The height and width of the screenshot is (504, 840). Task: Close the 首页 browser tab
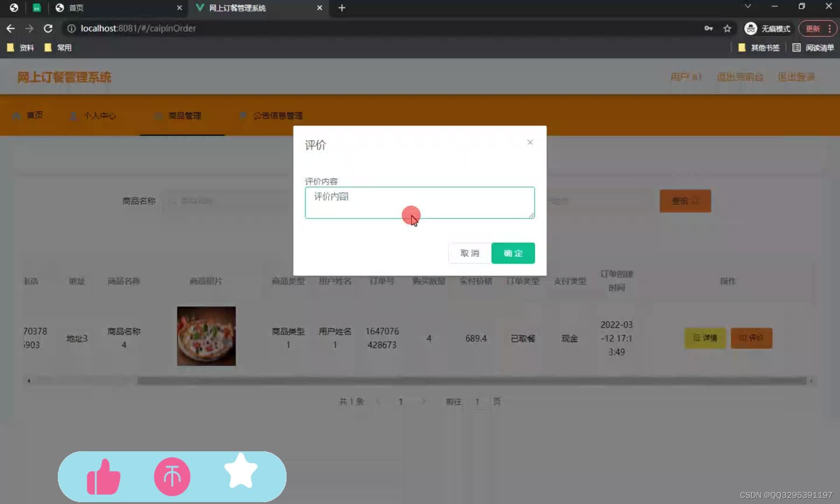[179, 8]
